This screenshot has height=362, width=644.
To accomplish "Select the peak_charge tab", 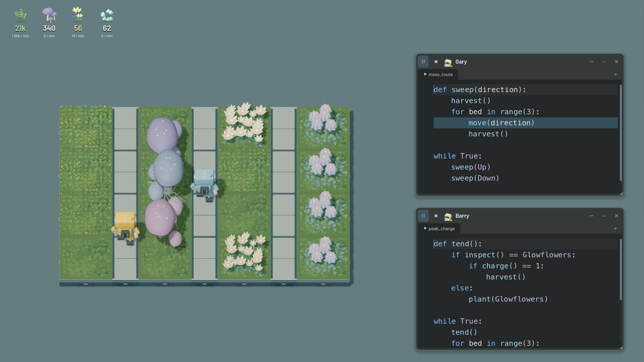I will [439, 229].
